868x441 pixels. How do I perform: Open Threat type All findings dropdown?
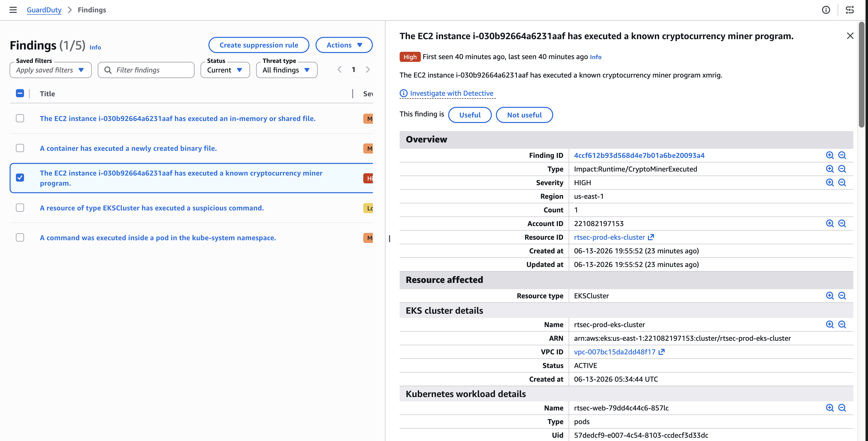point(287,70)
